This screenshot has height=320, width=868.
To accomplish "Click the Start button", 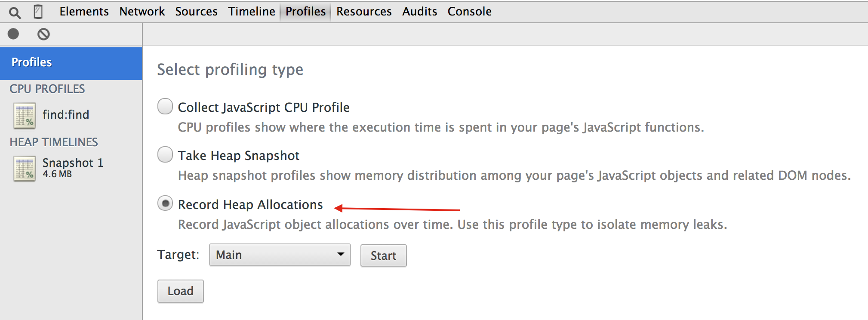I will (x=383, y=255).
